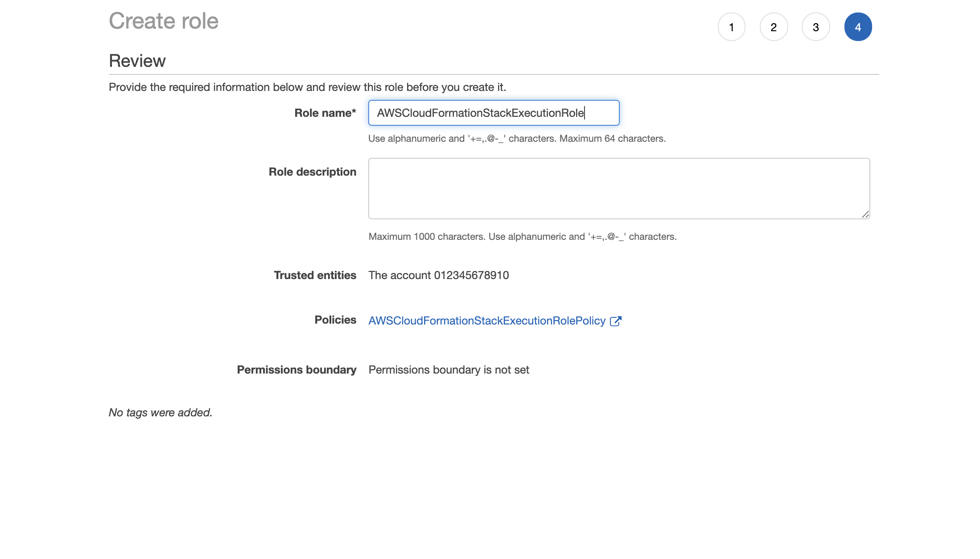Select the trusted account 012345678910 text
This screenshot has height=559, width=980.
pos(439,275)
